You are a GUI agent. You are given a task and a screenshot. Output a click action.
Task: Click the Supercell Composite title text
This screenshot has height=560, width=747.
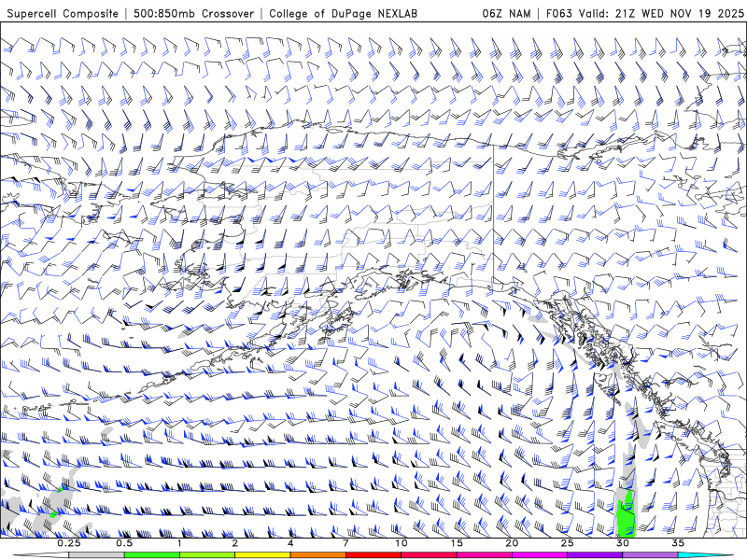[x=63, y=13]
